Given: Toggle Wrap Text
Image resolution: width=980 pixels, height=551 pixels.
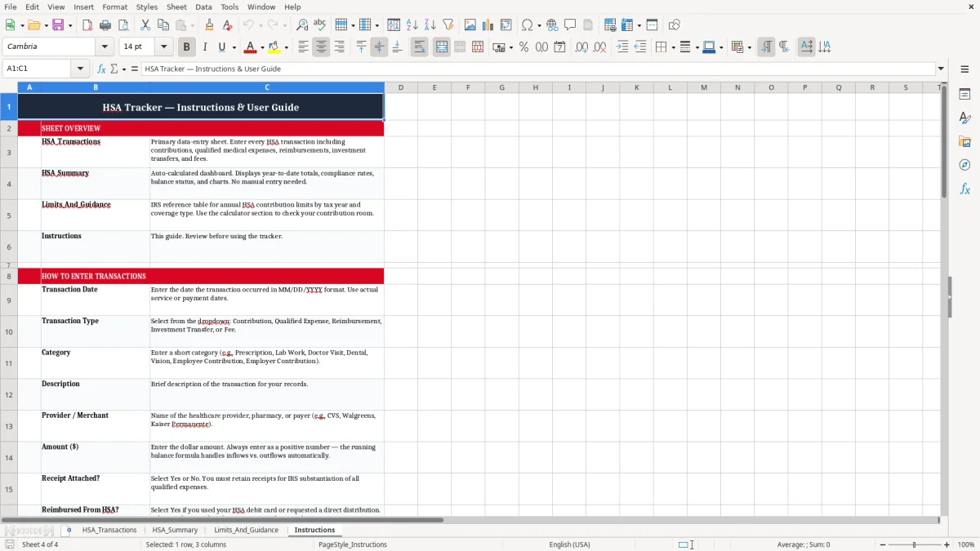Looking at the screenshot, I should click(x=419, y=47).
